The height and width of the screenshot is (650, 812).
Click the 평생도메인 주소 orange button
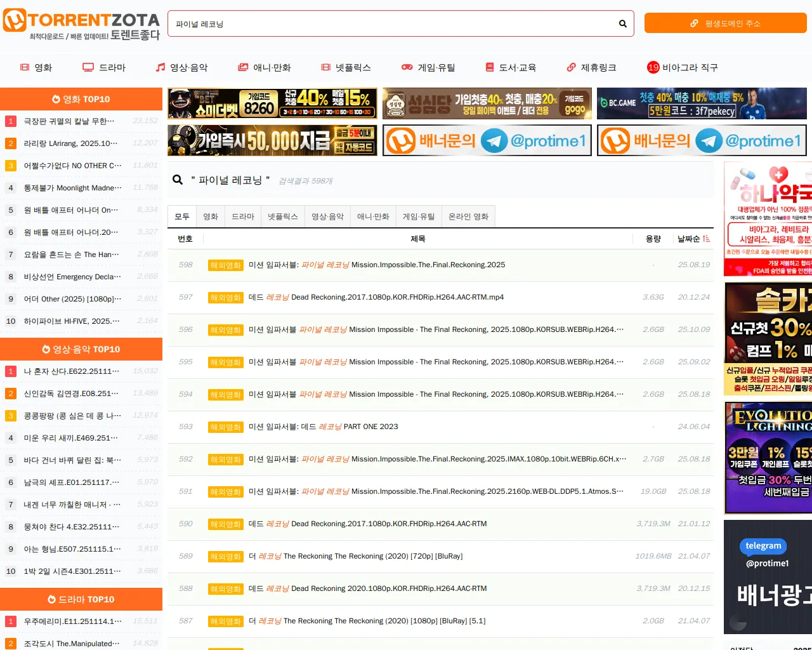click(x=725, y=23)
